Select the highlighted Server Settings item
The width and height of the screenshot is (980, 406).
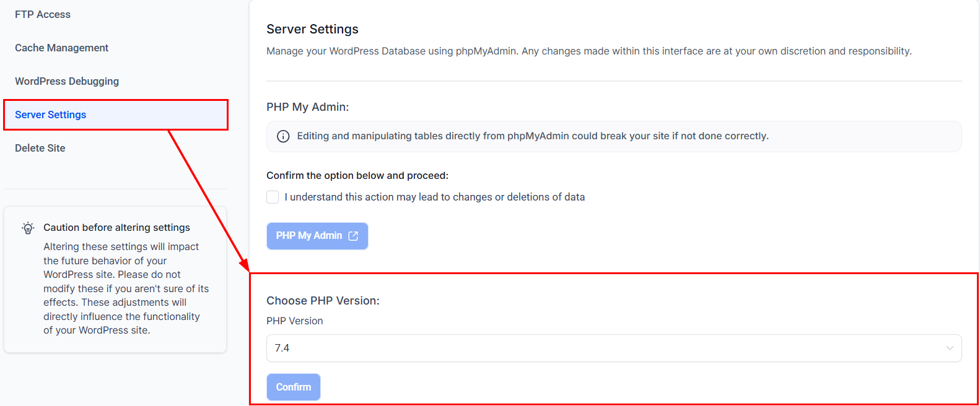(51, 114)
